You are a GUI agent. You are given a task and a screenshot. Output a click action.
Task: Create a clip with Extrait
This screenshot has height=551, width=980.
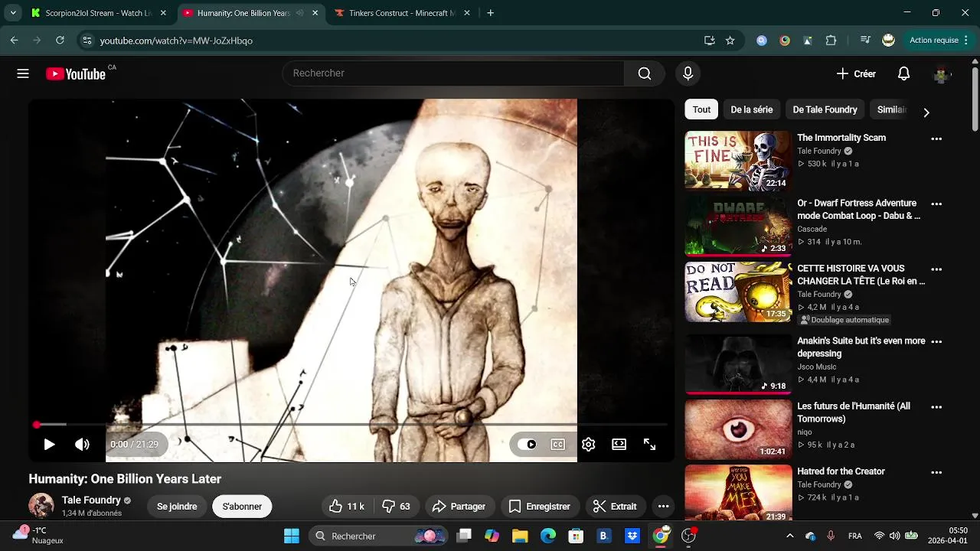click(x=616, y=507)
